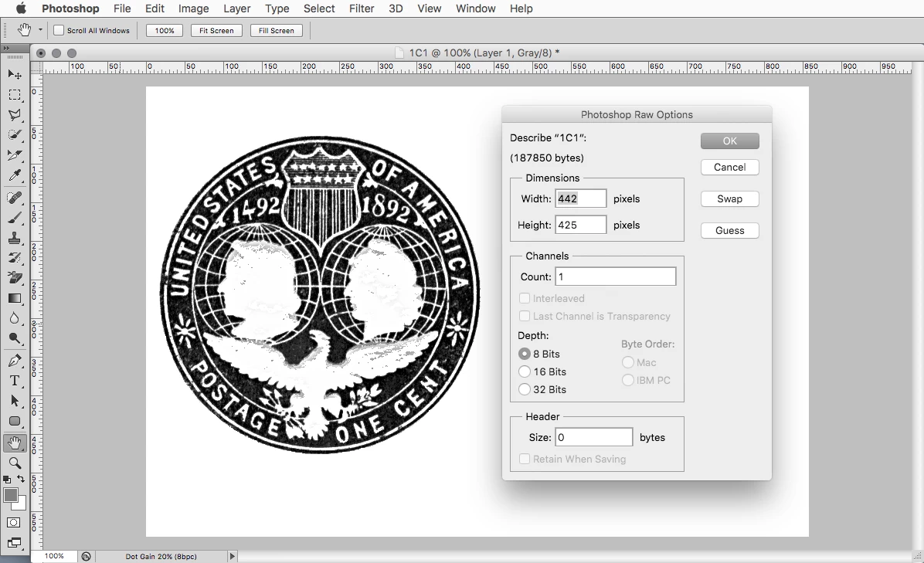Enable Scroll All Windows checkbox
924x563 pixels.
tap(59, 30)
